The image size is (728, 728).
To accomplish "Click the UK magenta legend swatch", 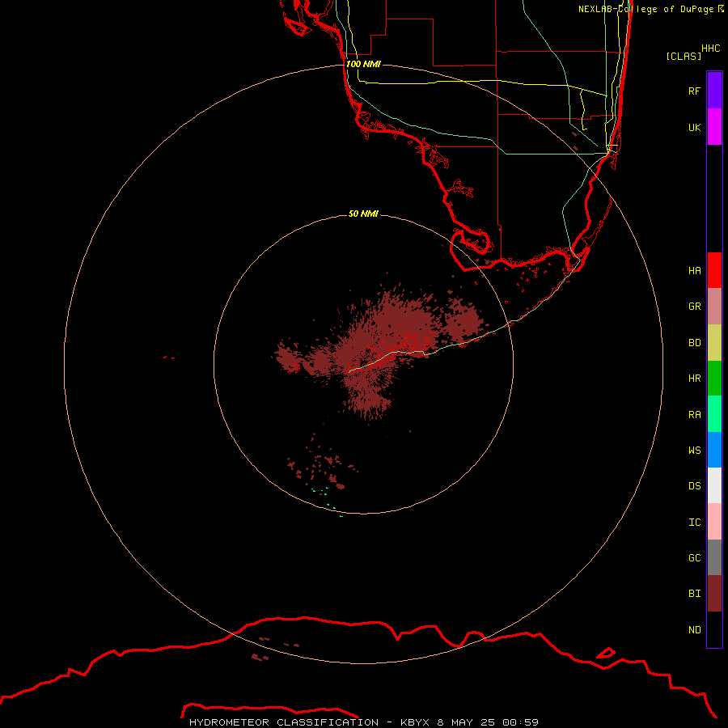I will (714, 127).
